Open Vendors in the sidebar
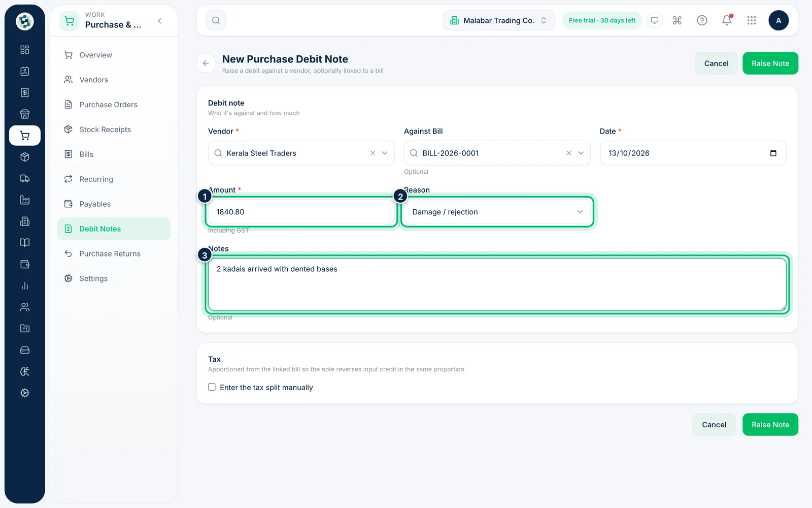 114,80
